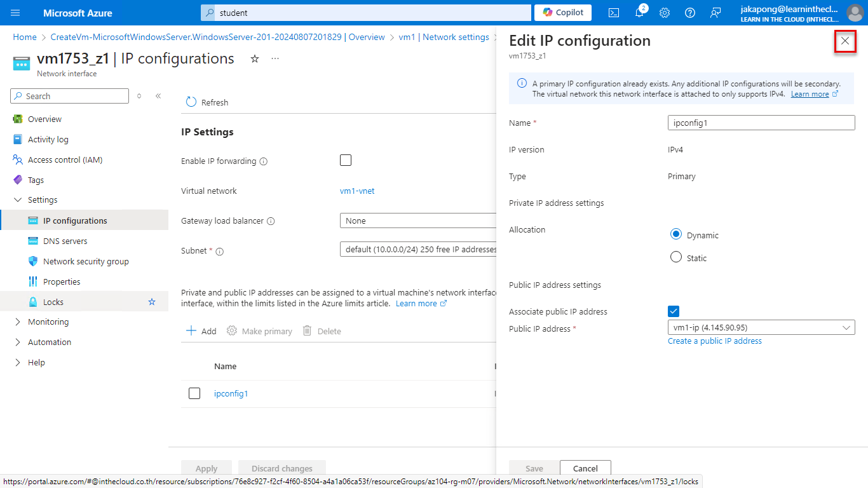Check the ipconfig1 row checkbox
The image size is (868, 488).
[x=194, y=393]
